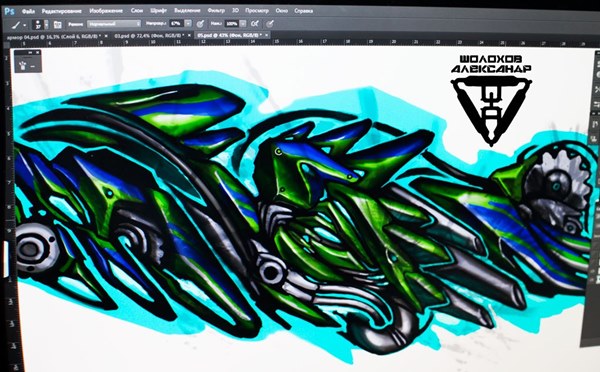Screen dimensions: 600x372
Task: Open the flow value dropdown arrow
Action: click(x=243, y=23)
